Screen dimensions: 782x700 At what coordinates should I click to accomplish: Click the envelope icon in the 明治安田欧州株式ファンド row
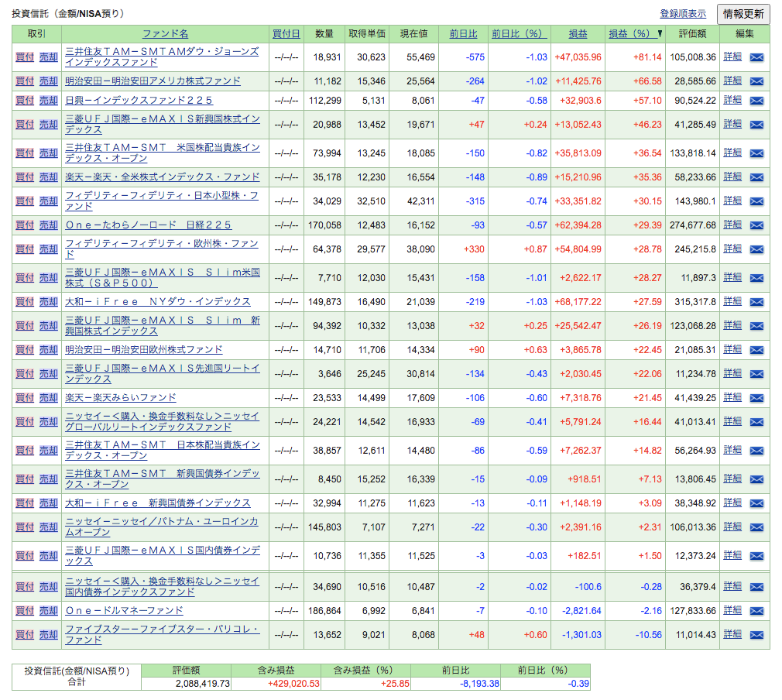[756, 350]
